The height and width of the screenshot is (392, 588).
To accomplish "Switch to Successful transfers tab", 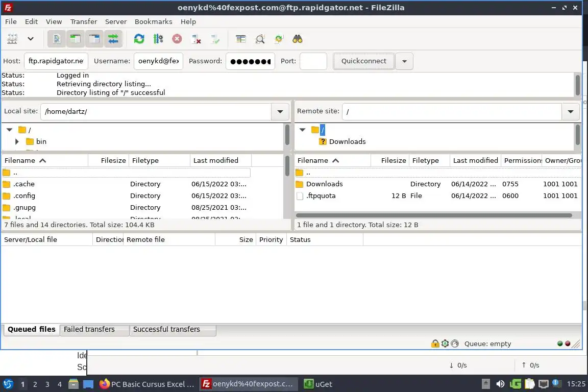I will click(173, 329).
